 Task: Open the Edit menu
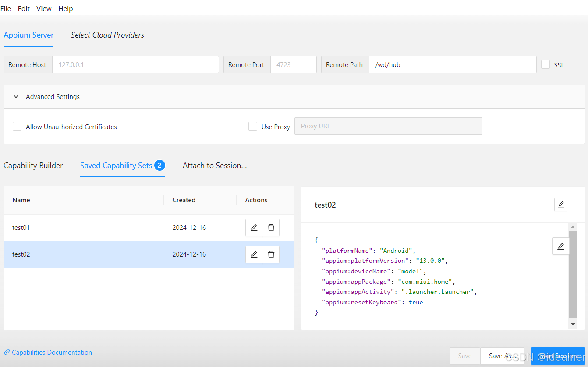pos(24,9)
